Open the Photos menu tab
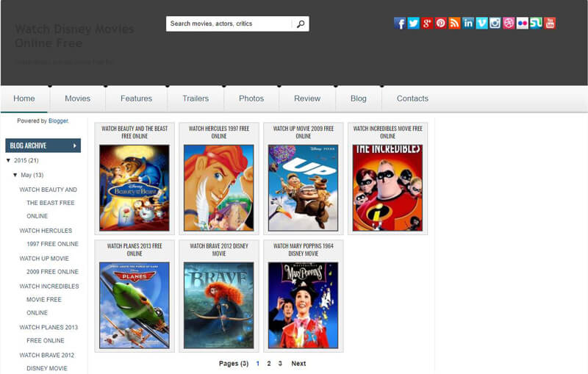Image resolution: width=588 pixels, height=374 pixels. [x=251, y=98]
